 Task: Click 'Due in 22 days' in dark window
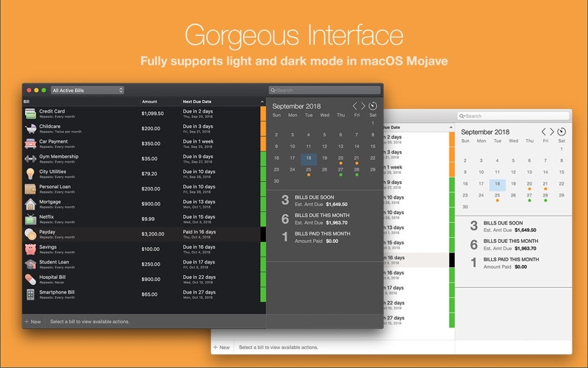point(199,277)
